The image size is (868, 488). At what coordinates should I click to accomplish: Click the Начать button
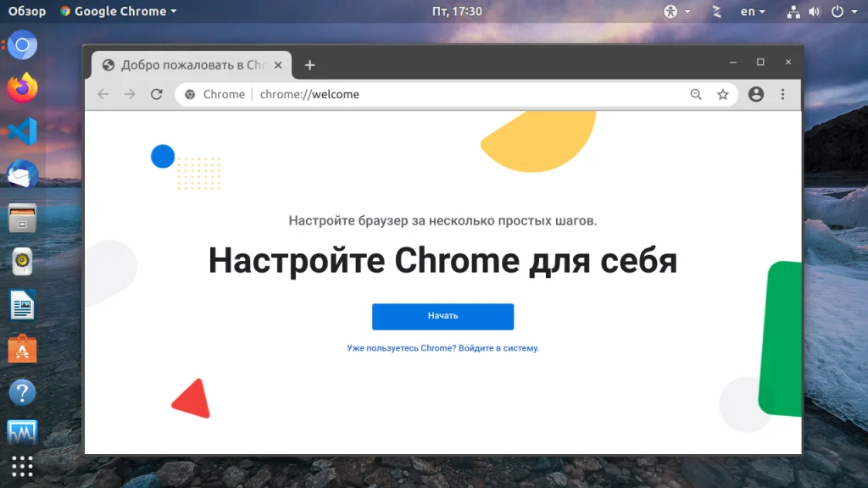(x=442, y=317)
